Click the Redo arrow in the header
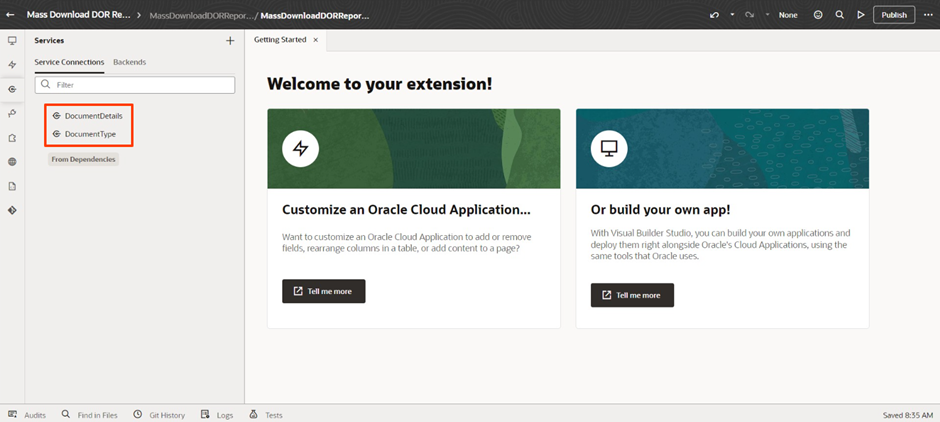 [749, 15]
